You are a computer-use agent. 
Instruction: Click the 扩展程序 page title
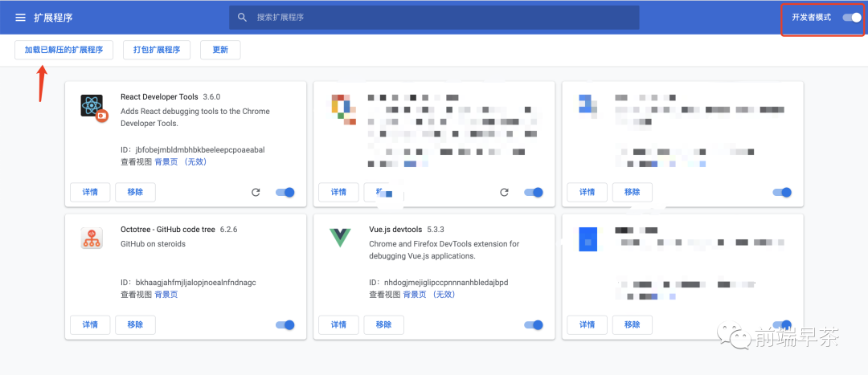(x=53, y=18)
